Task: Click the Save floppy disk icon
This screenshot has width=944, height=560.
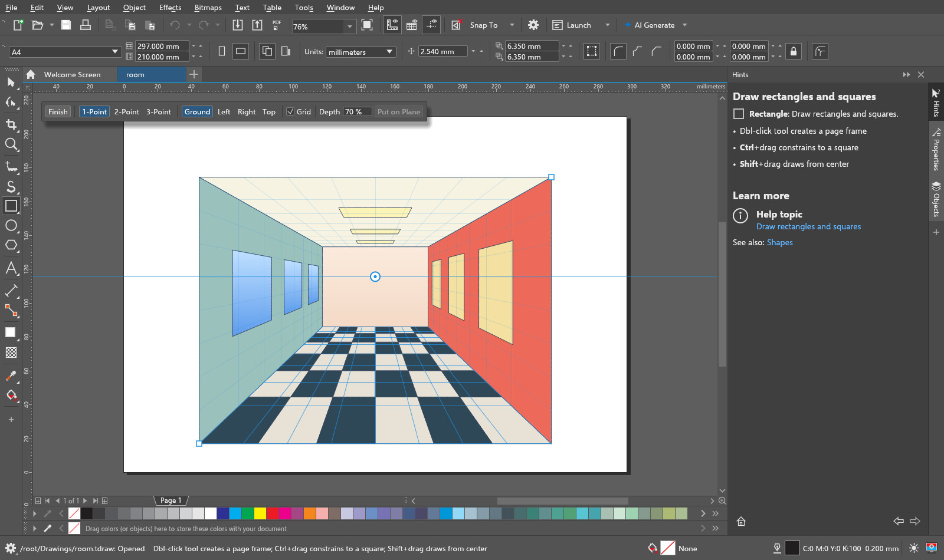Action: coord(66,25)
